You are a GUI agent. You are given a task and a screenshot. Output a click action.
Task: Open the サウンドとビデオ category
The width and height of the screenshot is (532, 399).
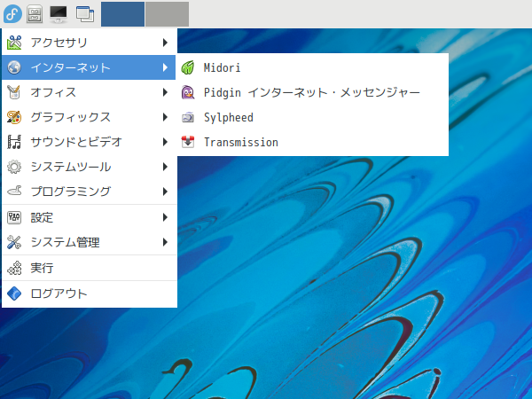pos(90,142)
